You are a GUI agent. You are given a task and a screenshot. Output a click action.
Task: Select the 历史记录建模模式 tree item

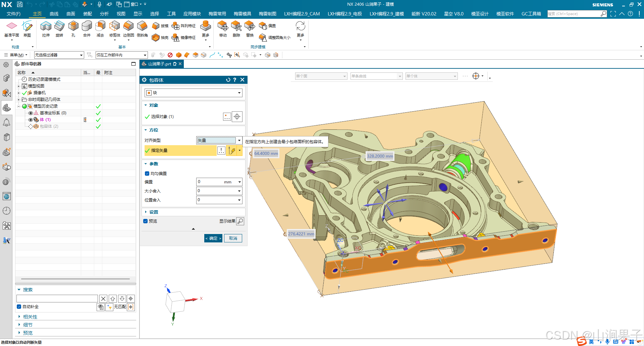tap(44, 79)
